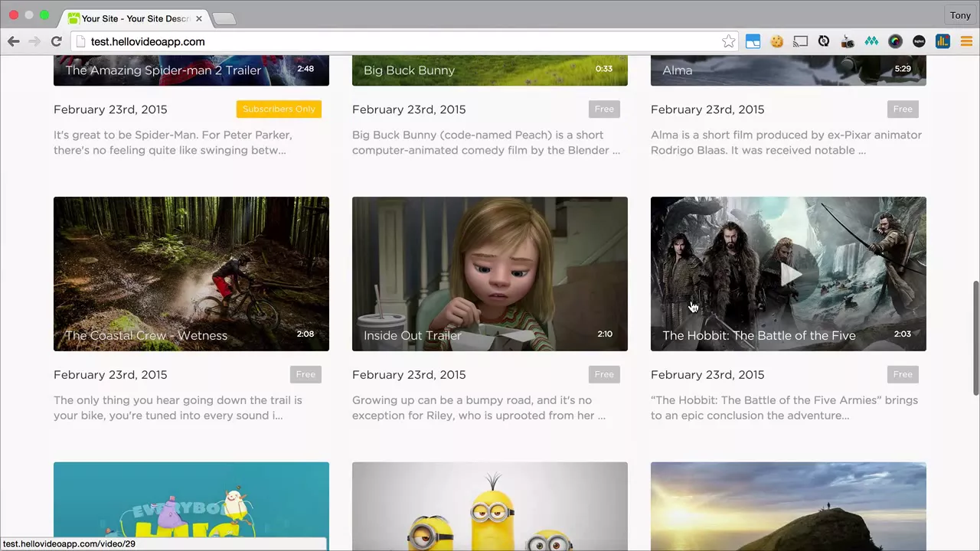Open The Coastal Crew - Wetness thumbnail

[x=191, y=274]
